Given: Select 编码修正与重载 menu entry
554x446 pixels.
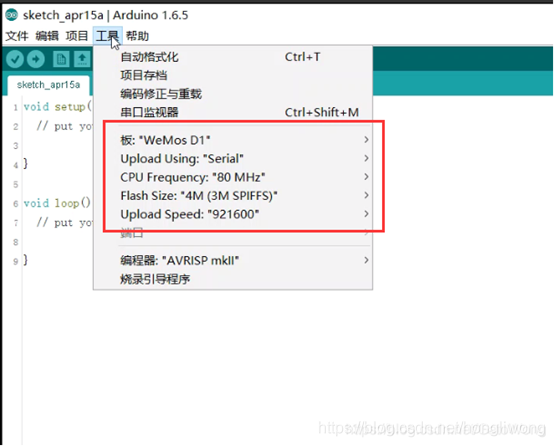Looking at the screenshot, I should coord(233,94).
